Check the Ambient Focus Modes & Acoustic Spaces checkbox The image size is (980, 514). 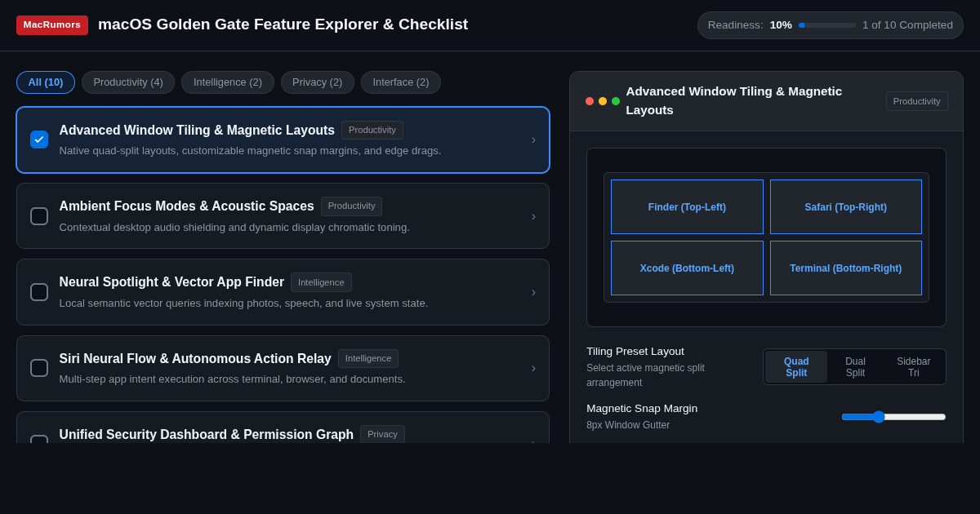pos(39,216)
